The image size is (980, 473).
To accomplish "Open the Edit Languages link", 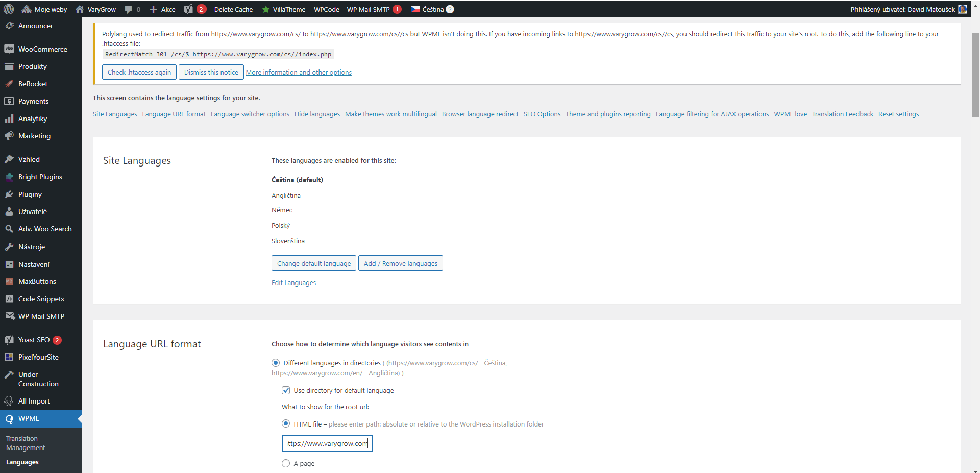I will click(x=293, y=282).
